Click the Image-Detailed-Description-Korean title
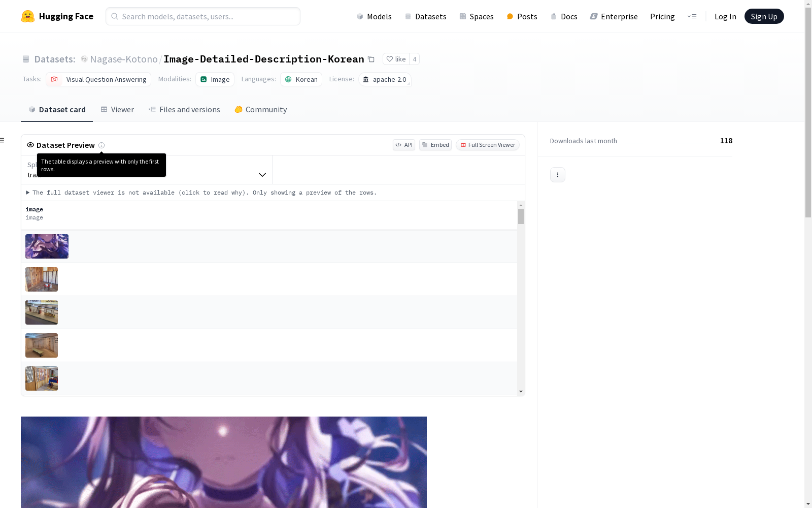 click(x=264, y=59)
